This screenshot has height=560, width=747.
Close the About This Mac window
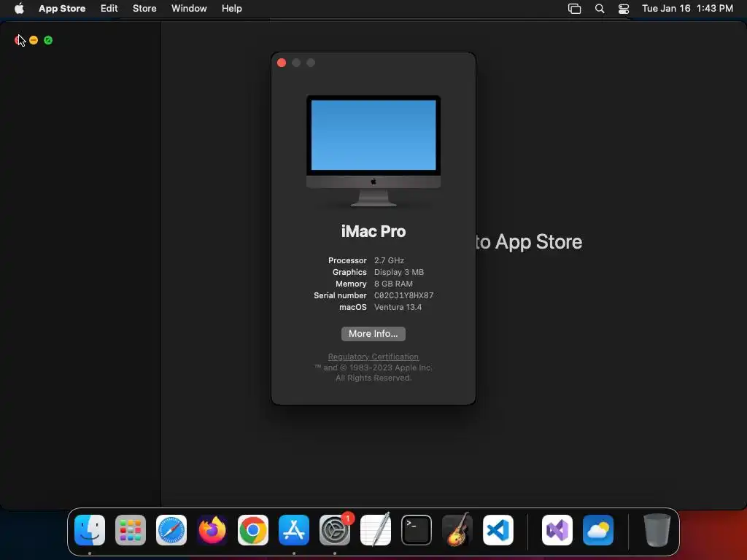coord(282,63)
